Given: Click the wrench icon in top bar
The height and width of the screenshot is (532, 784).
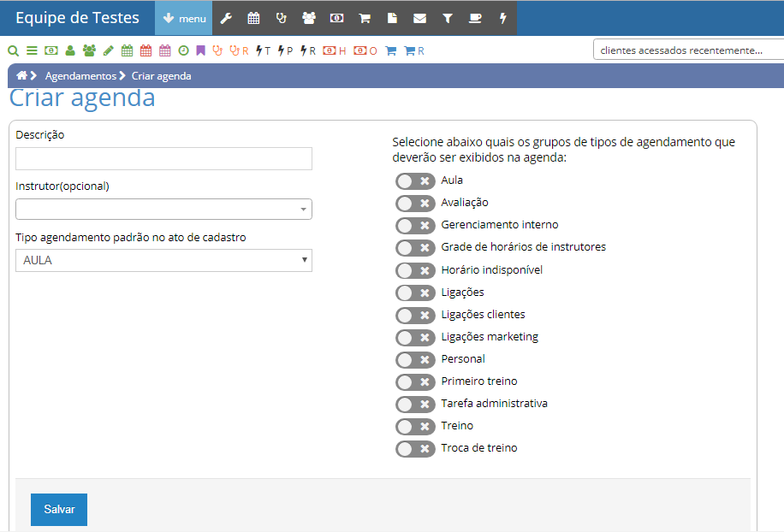Looking at the screenshot, I should [x=226, y=18].
